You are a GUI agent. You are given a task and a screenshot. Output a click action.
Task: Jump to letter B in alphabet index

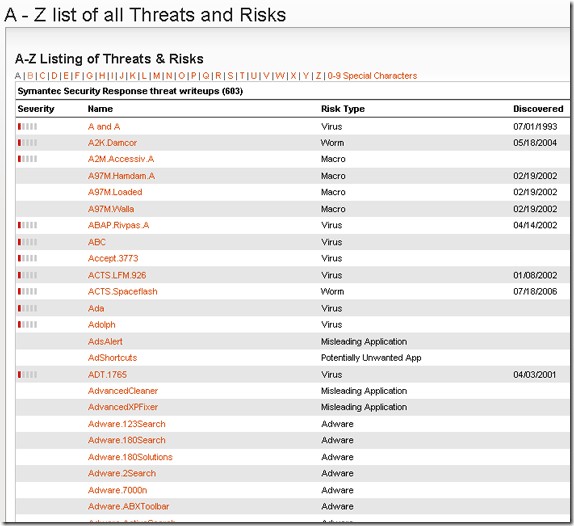[30, 76]
